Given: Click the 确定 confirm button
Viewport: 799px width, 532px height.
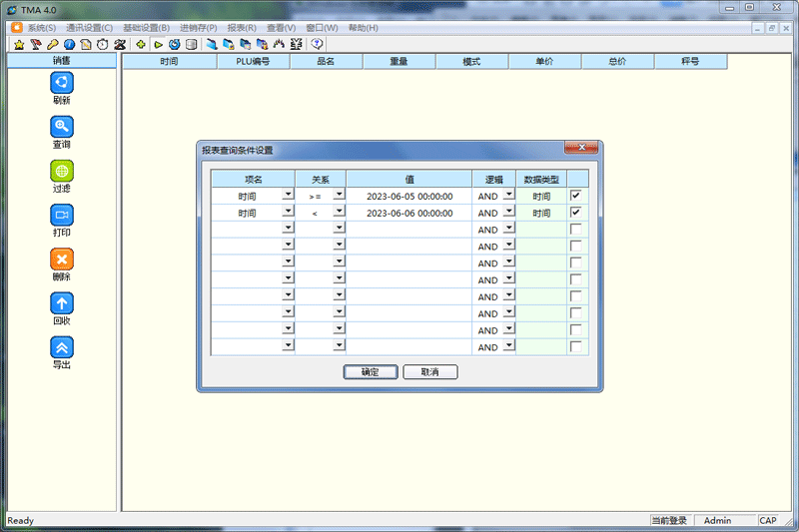Looking at the screenshot, I should 370,372.
